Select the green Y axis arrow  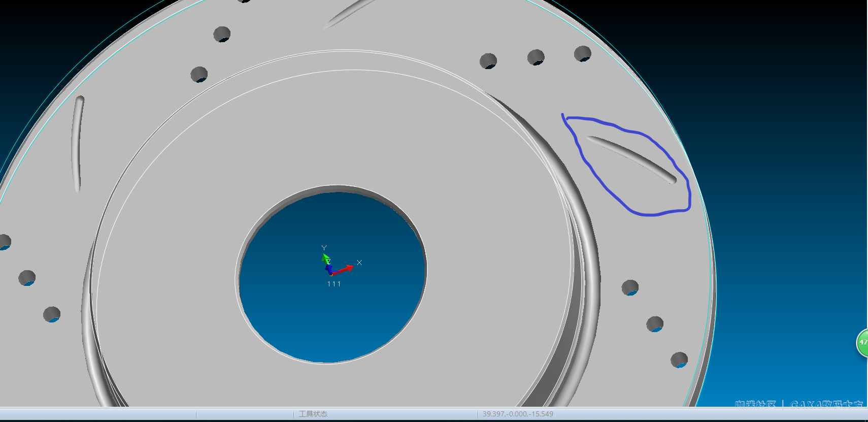click(325, 257)
